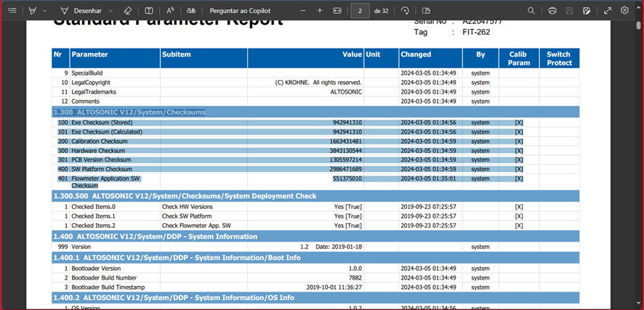This screenshot has width=644, height=310.
Task: Click the Comments parameter row
Action: pyautogui.click(x=315, y=102)
